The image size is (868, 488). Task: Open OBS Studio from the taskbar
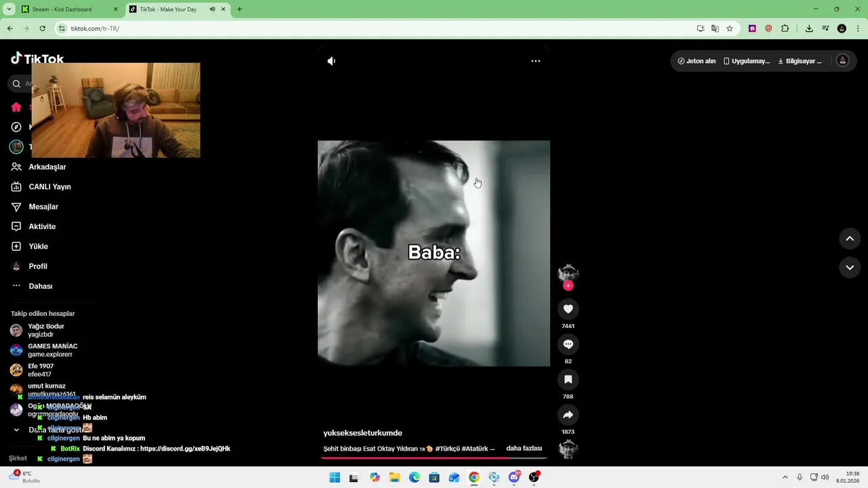click(x=534, y=478)
